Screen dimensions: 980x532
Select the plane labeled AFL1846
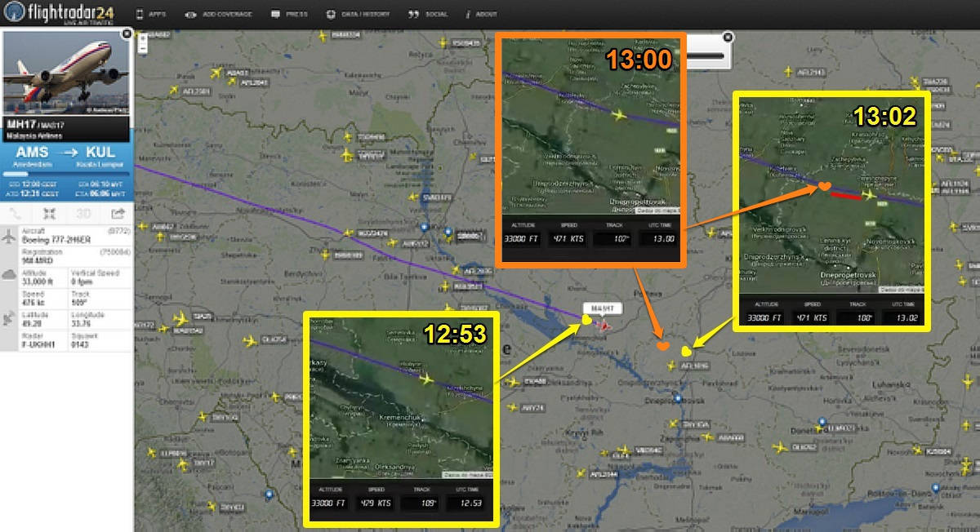[671, 366]
